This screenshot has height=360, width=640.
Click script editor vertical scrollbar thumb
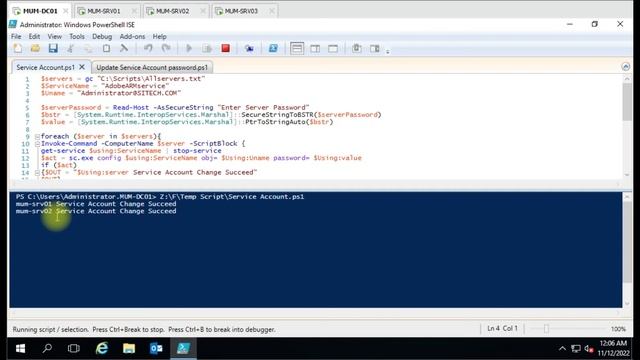tap(627, 102)
